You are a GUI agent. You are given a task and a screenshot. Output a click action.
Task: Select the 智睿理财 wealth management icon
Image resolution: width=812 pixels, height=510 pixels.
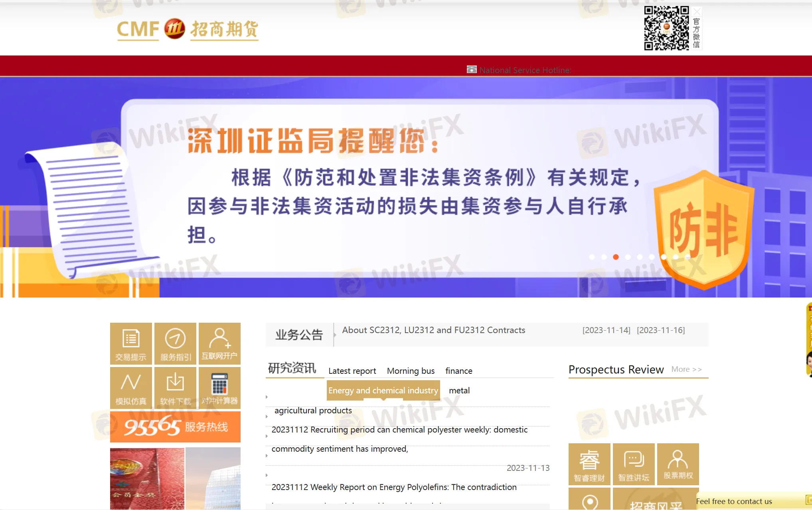(589, 464)
